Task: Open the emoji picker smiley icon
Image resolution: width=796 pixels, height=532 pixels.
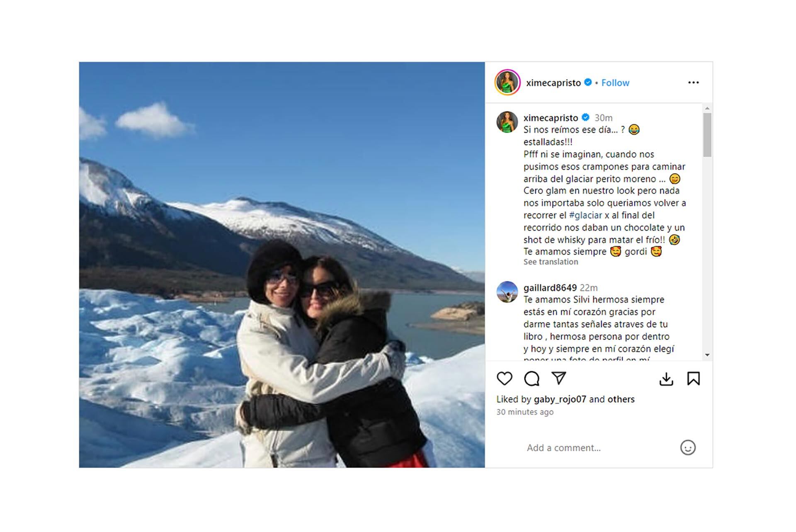Action: tap(688, 447)
